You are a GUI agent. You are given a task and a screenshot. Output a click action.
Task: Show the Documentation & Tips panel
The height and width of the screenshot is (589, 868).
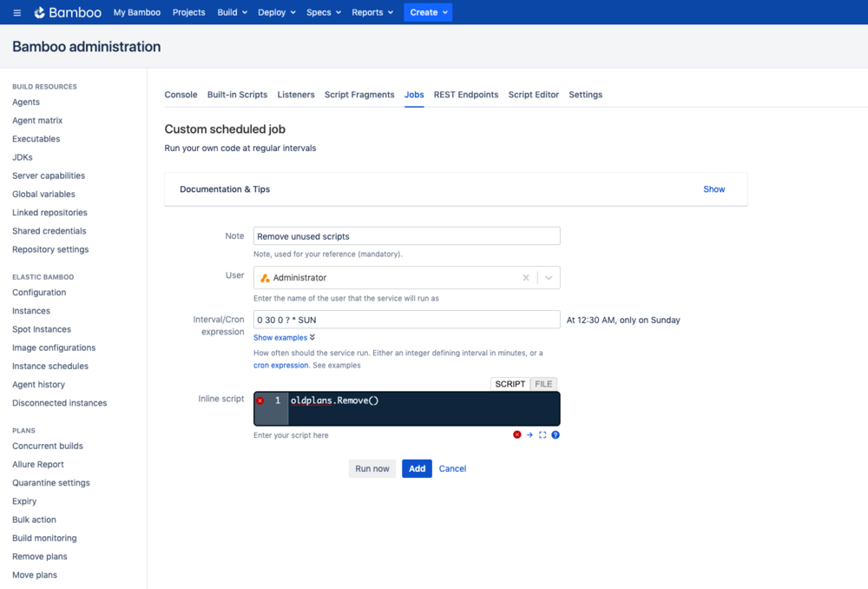714,189
